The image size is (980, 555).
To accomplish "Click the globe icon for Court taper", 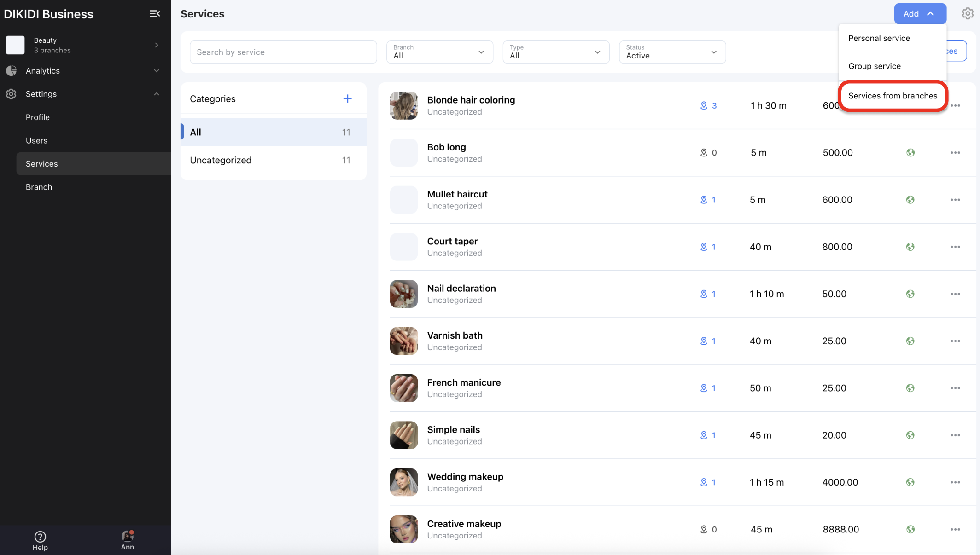I will 910,247.
